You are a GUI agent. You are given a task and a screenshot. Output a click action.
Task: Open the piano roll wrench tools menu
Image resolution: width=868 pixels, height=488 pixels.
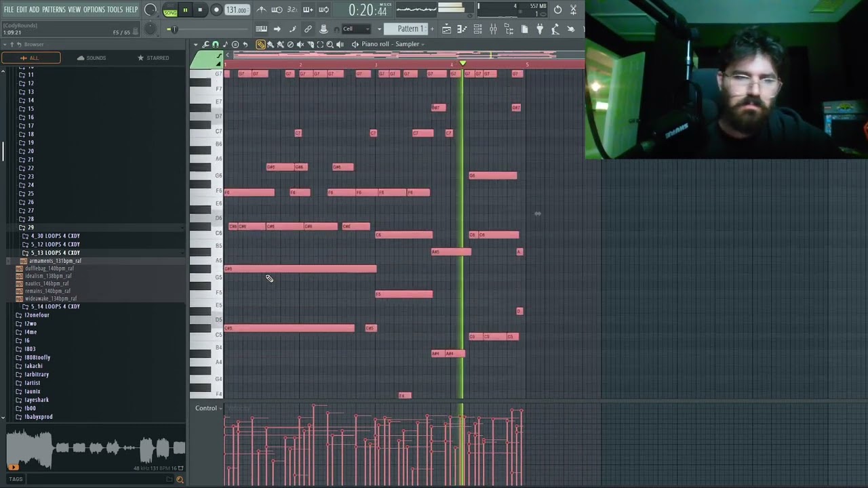coord(206,45)
